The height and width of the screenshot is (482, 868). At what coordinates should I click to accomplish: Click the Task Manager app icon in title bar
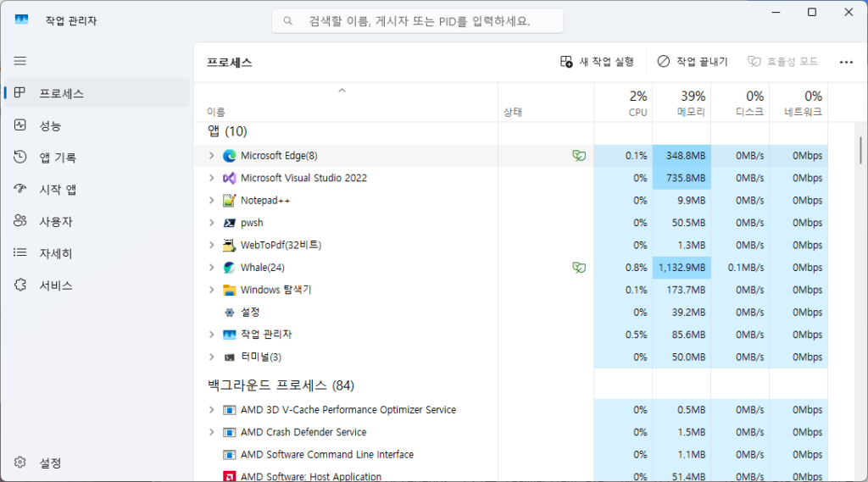point(21,20)
